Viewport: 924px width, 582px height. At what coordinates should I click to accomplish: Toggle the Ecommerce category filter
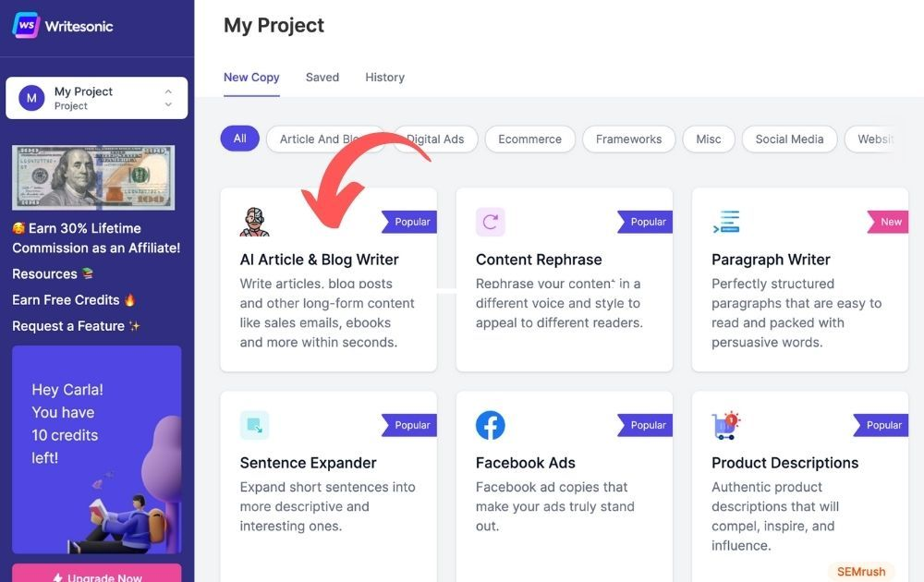point(529,139)
